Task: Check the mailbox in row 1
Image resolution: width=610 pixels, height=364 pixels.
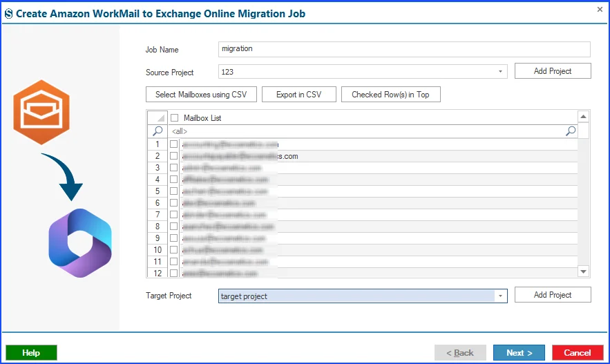Action: pyautogui.click(x=174, y=144)
